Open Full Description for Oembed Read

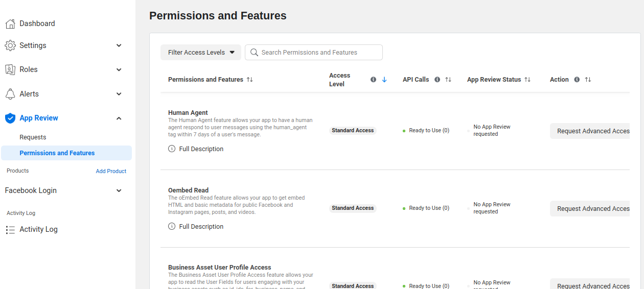pos(201,227)
